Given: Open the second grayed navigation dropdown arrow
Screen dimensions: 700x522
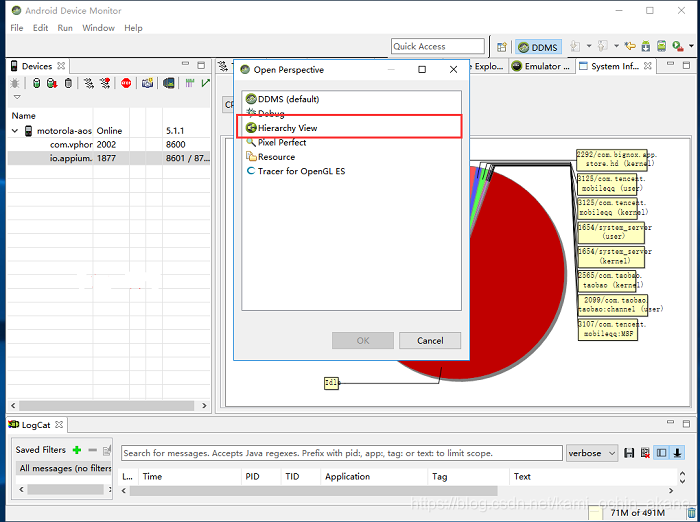Looking at the screenshot, I should [616, 46].
